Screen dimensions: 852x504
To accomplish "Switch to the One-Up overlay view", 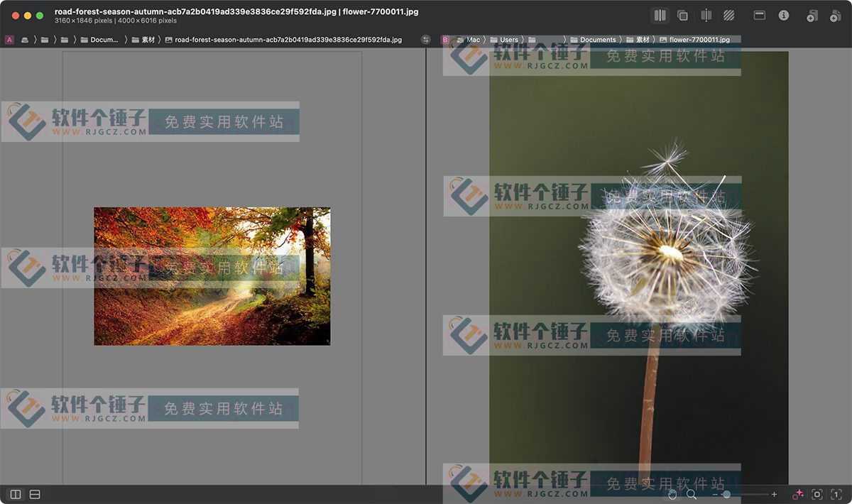I will click(682, 15).
